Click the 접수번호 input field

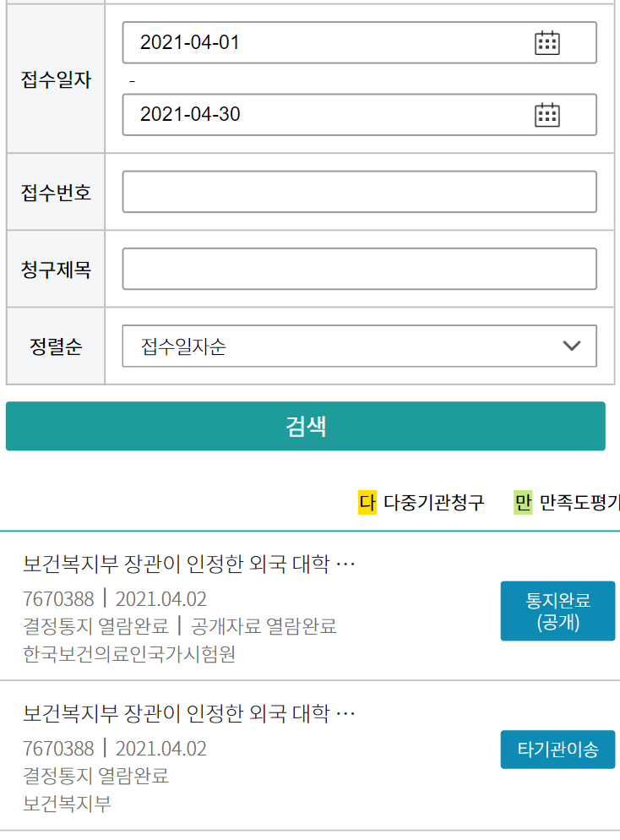(x=359, y=192)
